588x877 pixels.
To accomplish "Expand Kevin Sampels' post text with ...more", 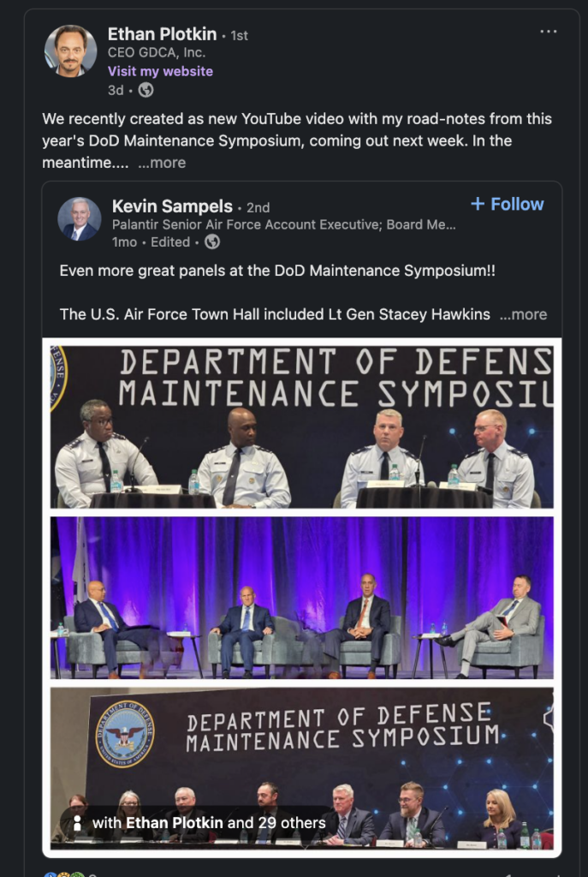I will pos(523,314).
